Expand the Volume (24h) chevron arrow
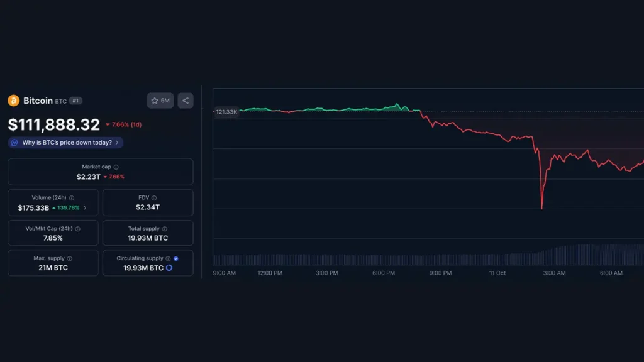644x362 pixels. coord(85,207)
